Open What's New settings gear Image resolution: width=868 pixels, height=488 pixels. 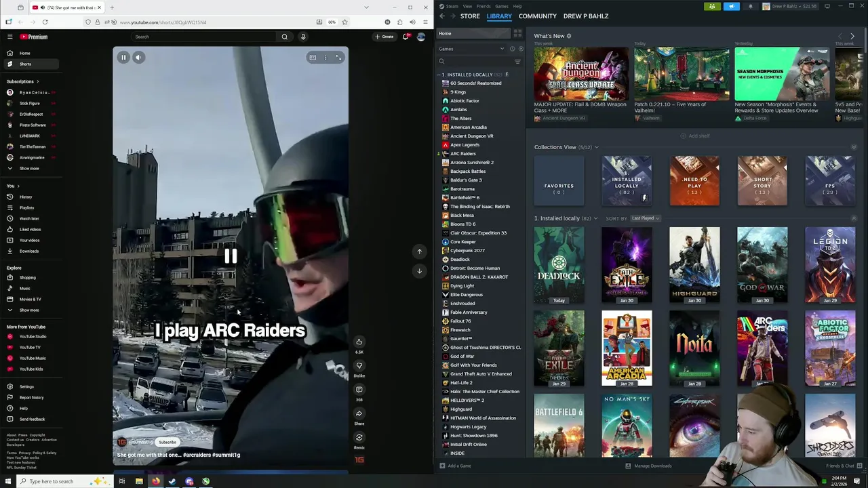tap(569, 36)
